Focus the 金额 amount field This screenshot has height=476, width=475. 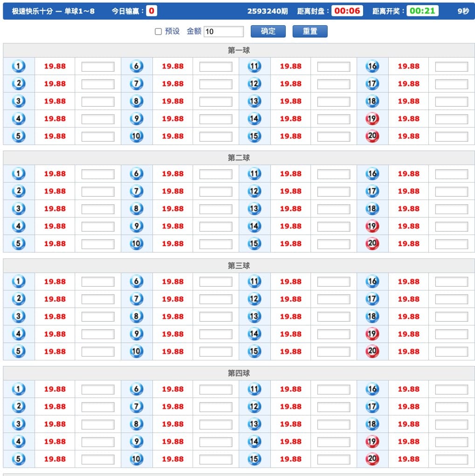(x=224, y=32)
